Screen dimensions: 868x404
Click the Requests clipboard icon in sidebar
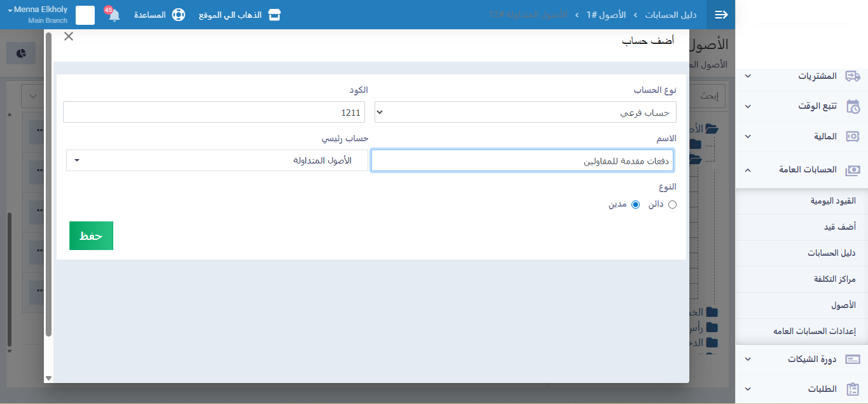[852, 389]
